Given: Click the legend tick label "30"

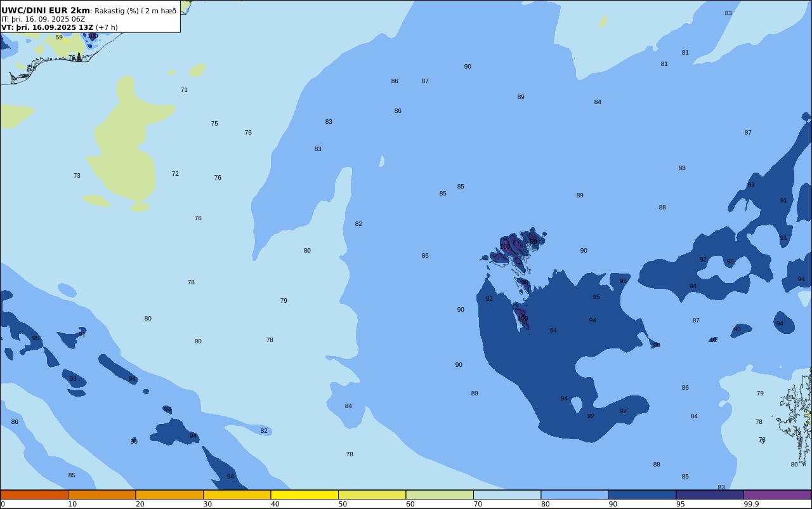Looking at the screenshot, I should (x=207, y=504).
